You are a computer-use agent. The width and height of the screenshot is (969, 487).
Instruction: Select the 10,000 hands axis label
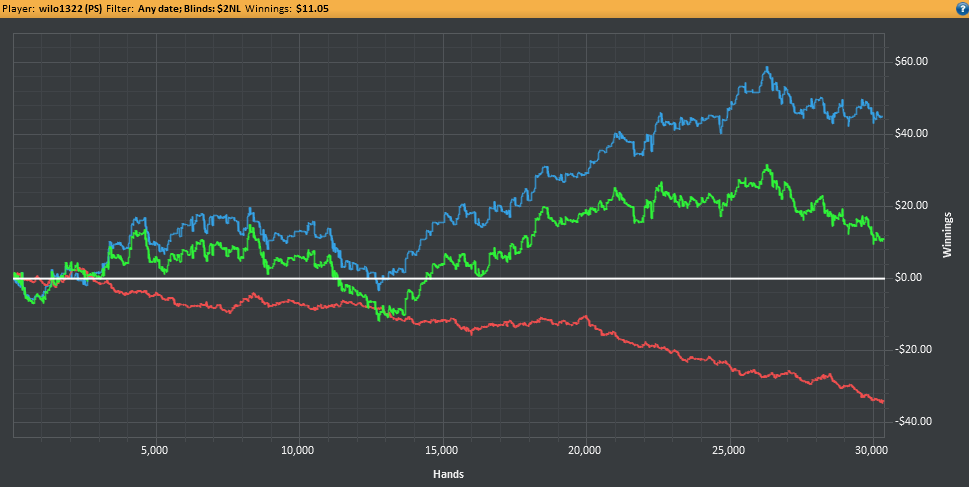coord(298,451)
